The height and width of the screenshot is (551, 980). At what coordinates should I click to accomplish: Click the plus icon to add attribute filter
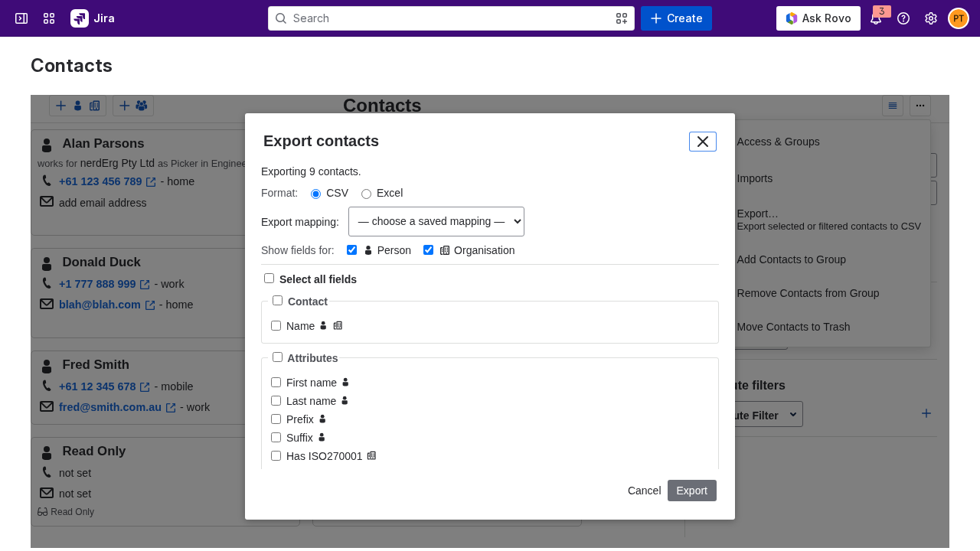[926, 413]
